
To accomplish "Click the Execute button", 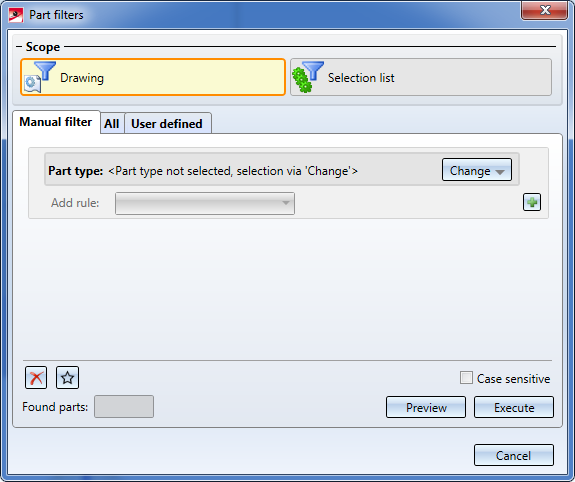I will click(514, 407).
